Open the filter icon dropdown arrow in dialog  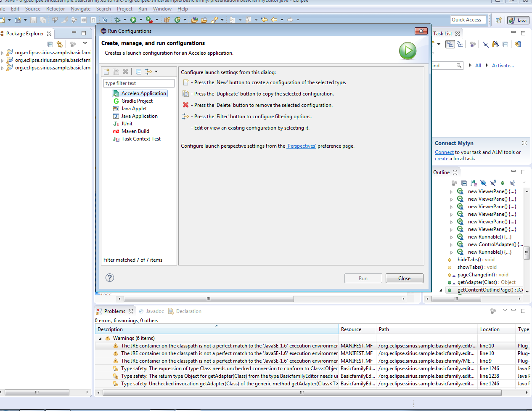[x=156, y=72]
